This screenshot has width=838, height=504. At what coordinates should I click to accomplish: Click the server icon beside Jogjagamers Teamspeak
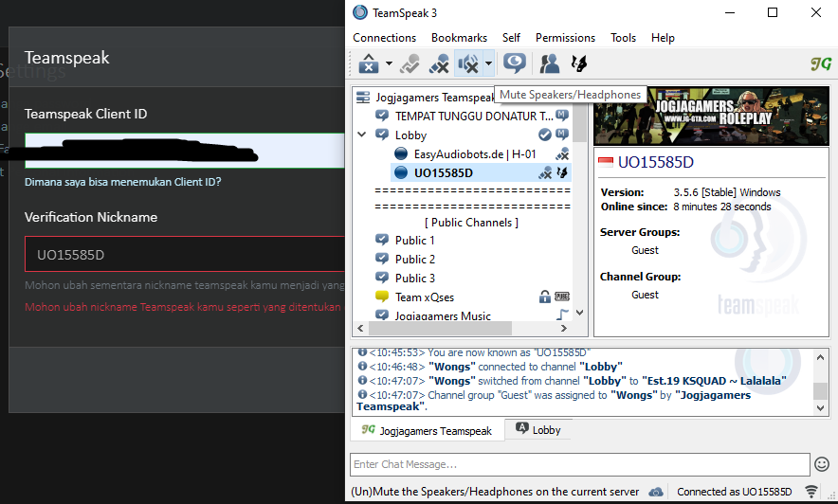(363, 98)
